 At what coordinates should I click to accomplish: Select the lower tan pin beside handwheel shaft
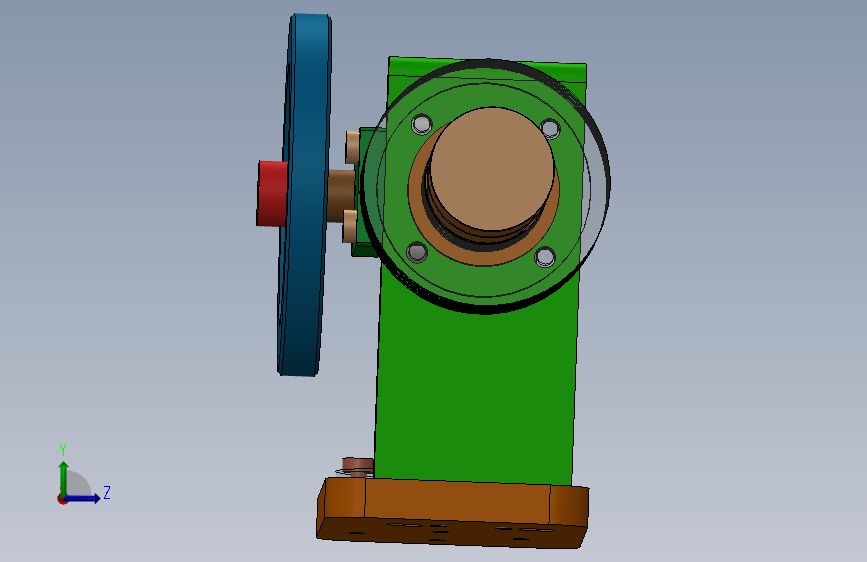click(x=349, y=226)
